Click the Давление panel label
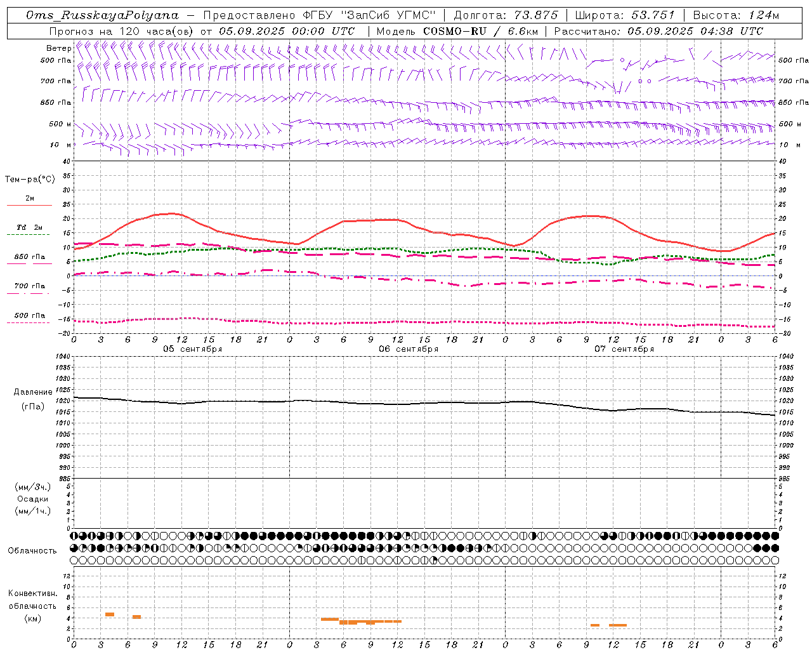This screenshot has width=812, height=650. pos(32,392)
